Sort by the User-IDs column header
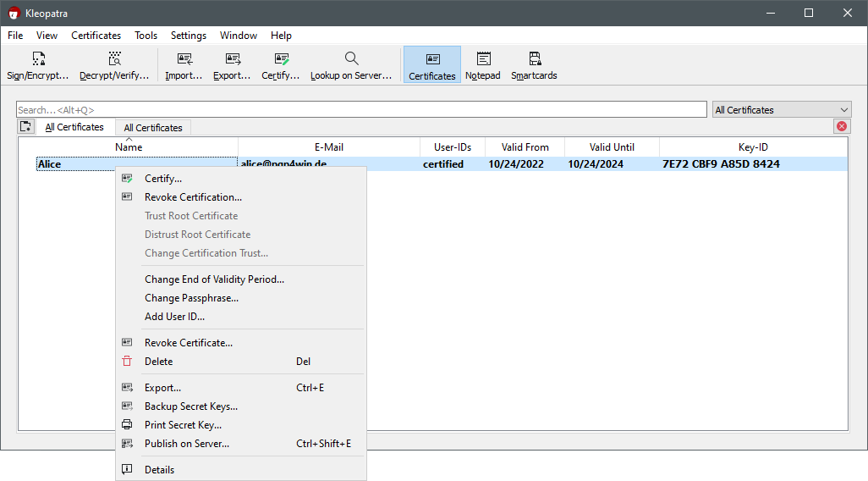Image resolution: width=868 pixels, height=481 pixels. (x=453, y=147)
